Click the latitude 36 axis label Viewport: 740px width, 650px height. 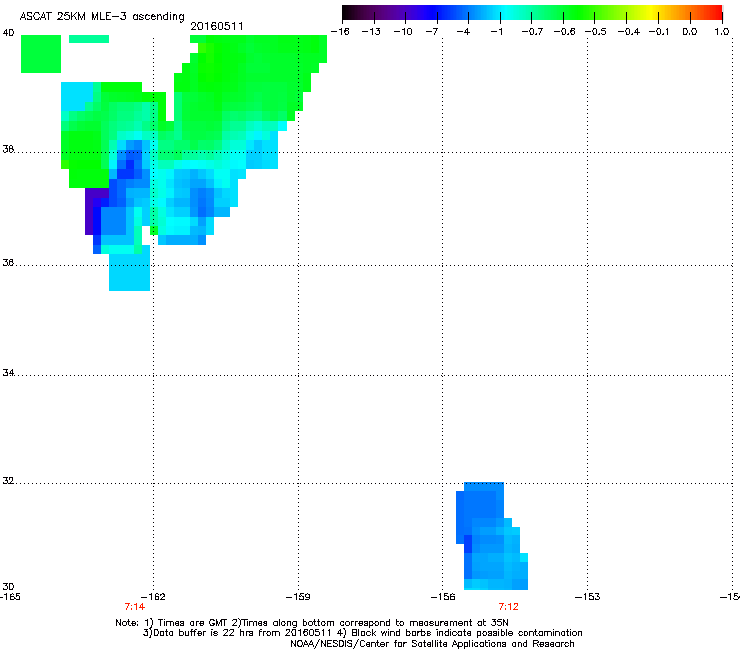[8, 262]
